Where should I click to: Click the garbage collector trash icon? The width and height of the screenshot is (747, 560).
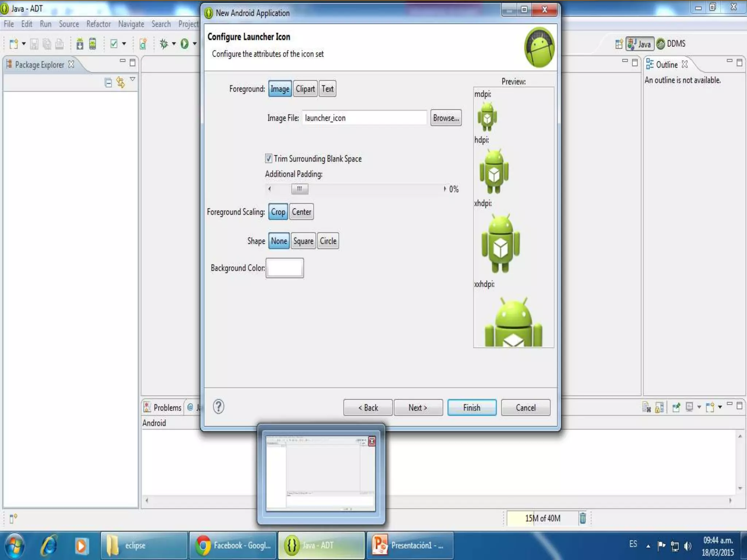[582, 518]
